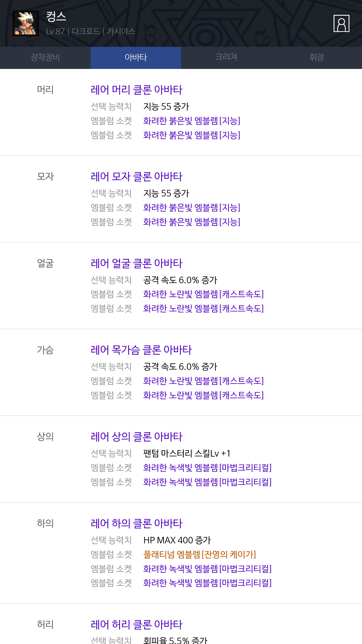Open the 플래티넘 엠블렘 [잔영의 케이가] link
This screenshot has width=362, height=644.
(199, 554)
